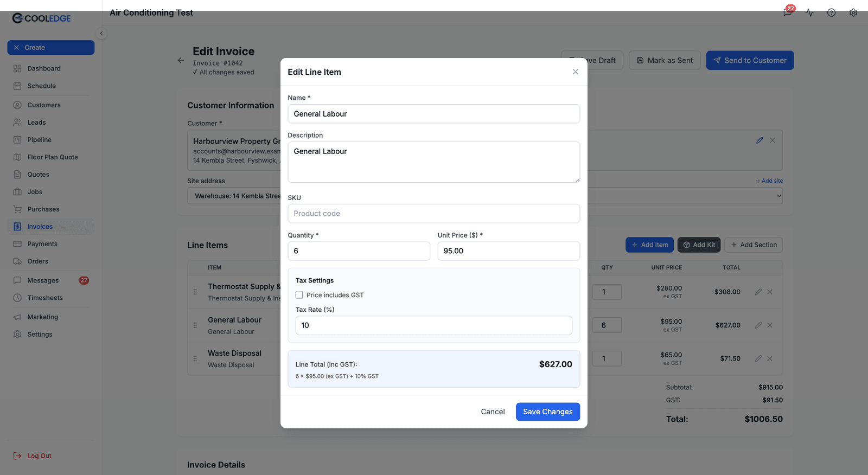Open Settings in the sidebar
The image size is (868, 475).
(x=51, y=335)
